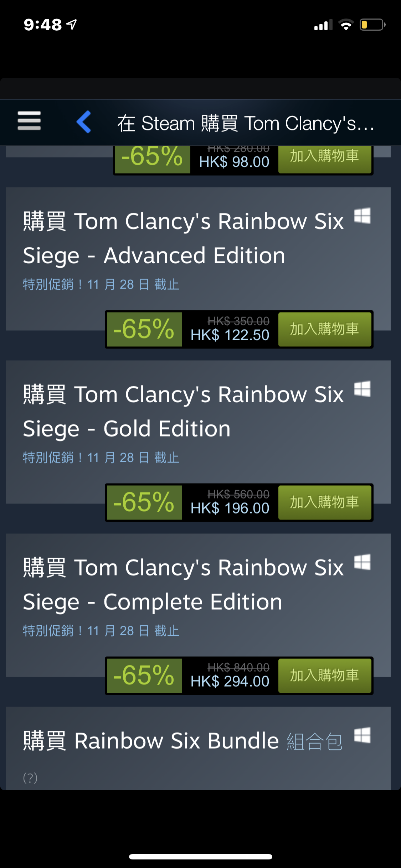
Task: Tap the blue back arrow
Action: 84,122
